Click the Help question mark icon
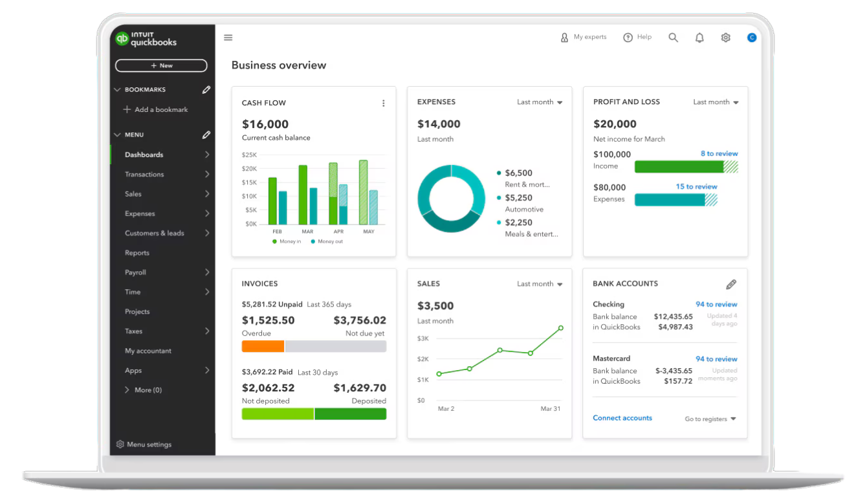The width and height of the screenshot is (867, 504). click(x=628, y=38)
